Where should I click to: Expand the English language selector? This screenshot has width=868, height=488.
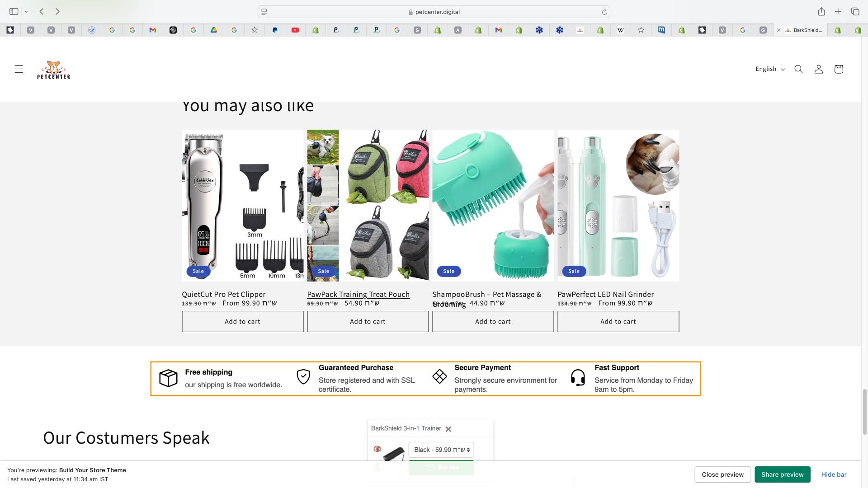(770, 69)
